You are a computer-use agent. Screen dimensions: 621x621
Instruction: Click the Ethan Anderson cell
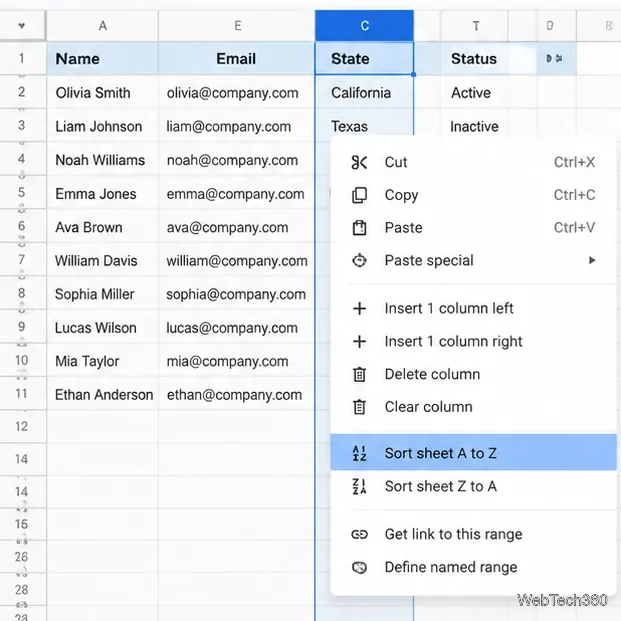click(103, 395)
